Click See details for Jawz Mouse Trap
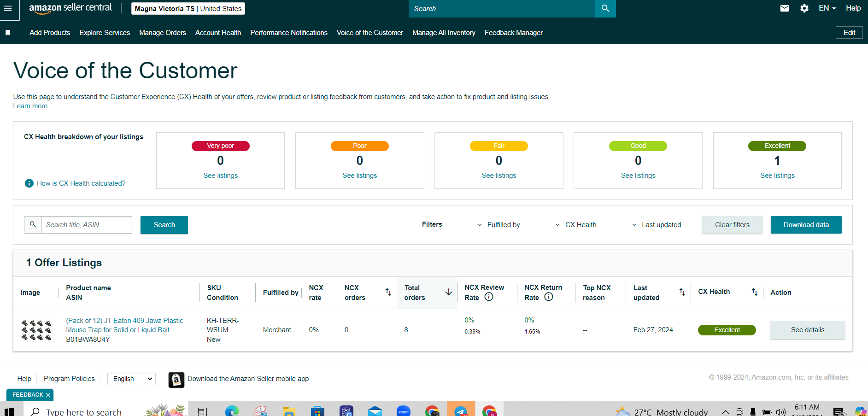This screenshot has height=416, width=868. pos(807,330)
